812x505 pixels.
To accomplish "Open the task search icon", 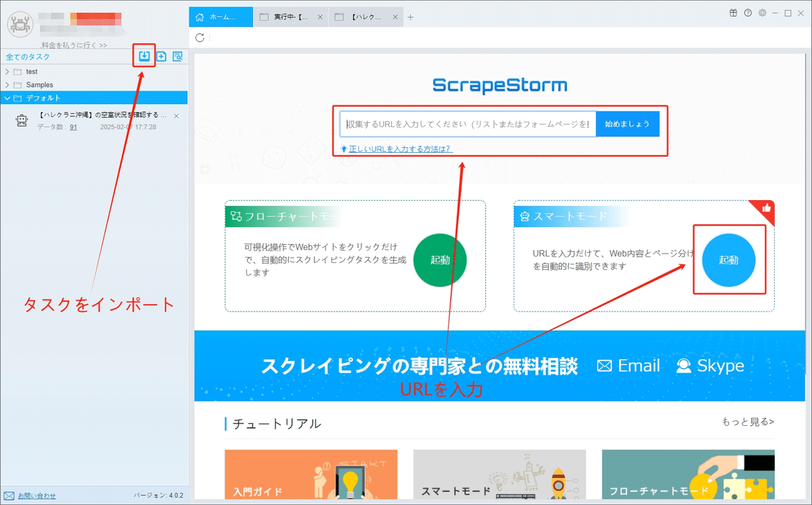I will pyautogui.click(x=178, y=57).
